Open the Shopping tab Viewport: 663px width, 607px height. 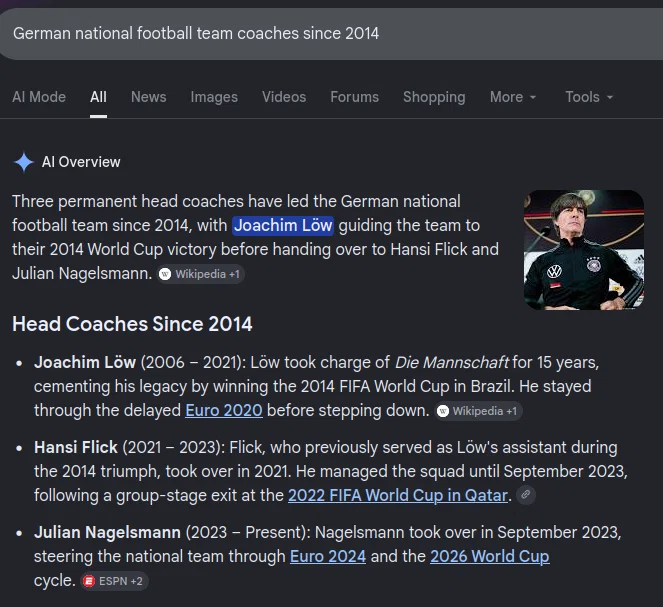click(x=434, y=97)
